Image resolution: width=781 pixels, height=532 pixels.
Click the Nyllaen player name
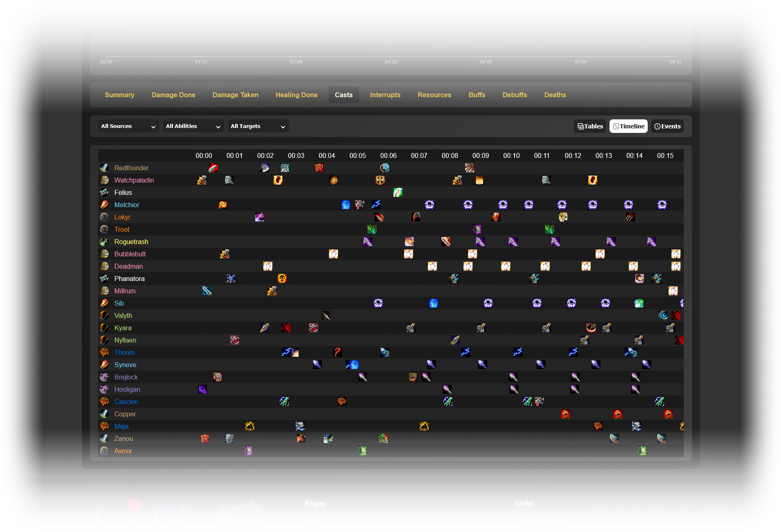126,340
